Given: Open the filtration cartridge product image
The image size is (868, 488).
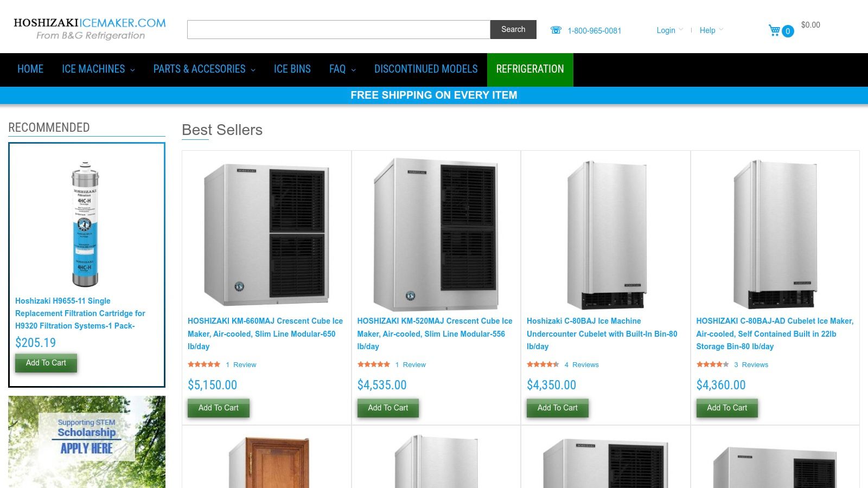Looking at the screenshot, I should click(86, 224).
